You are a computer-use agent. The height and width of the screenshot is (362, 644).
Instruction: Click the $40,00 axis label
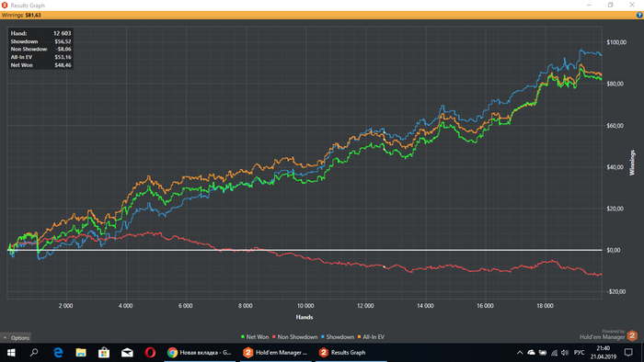(x=615, y=167)
